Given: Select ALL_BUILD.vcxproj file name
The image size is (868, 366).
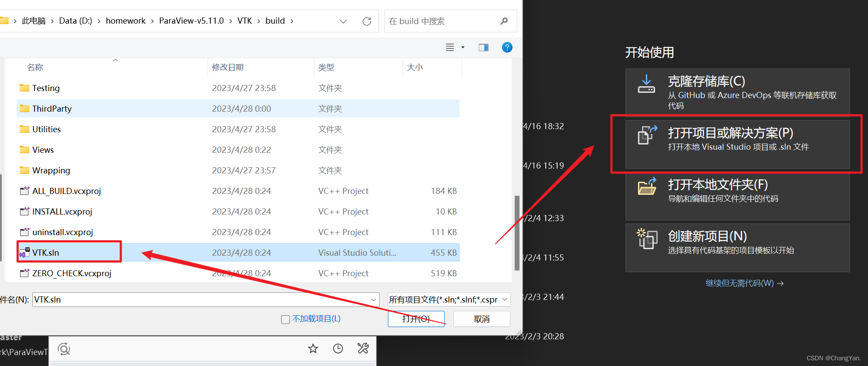Looking at the screenshot, I should (66, 191).
